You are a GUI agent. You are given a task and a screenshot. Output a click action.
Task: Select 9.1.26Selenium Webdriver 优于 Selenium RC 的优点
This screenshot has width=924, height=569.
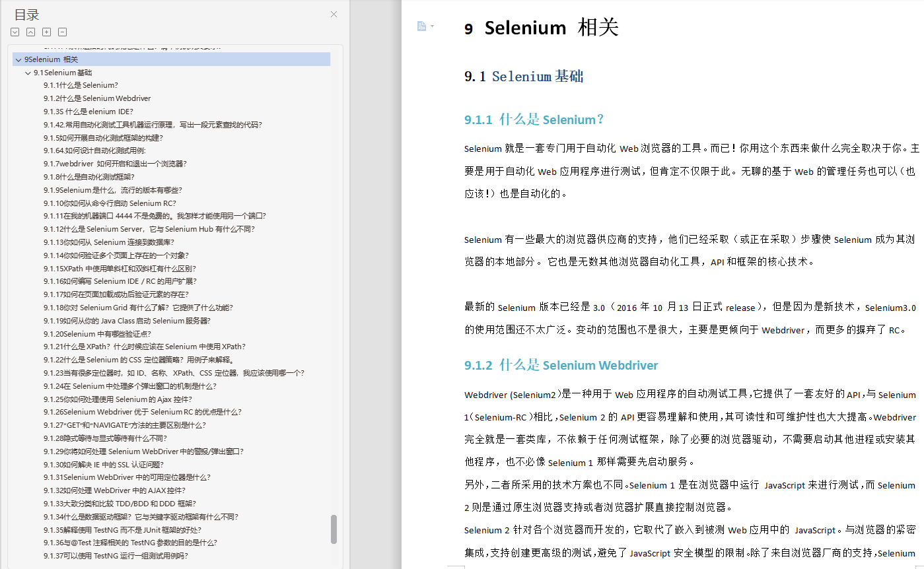143,412
